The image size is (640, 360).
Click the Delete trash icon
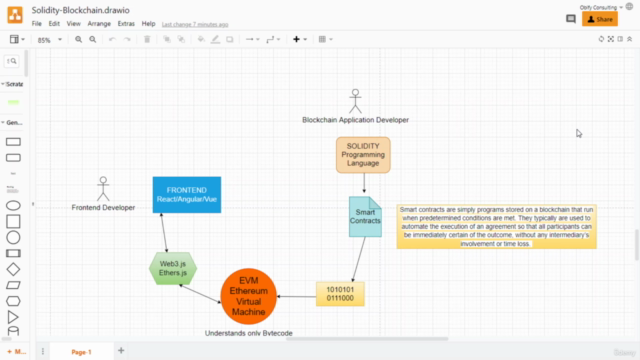coord(147,39)
